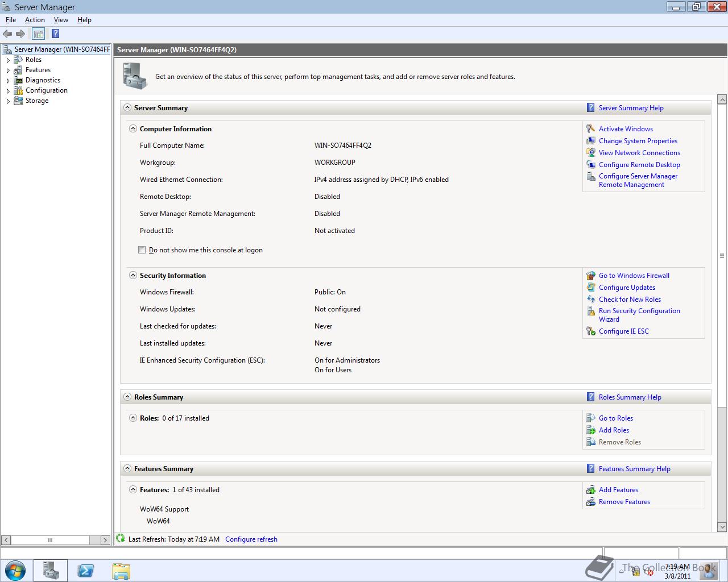
Task: Collapse the Features Summary section chevron
Action: [127, 468]
